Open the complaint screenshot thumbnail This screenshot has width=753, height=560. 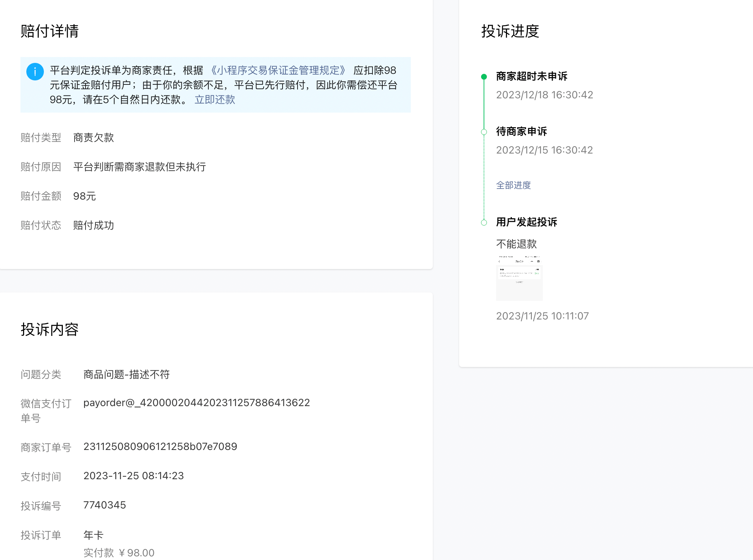(519, 278)
